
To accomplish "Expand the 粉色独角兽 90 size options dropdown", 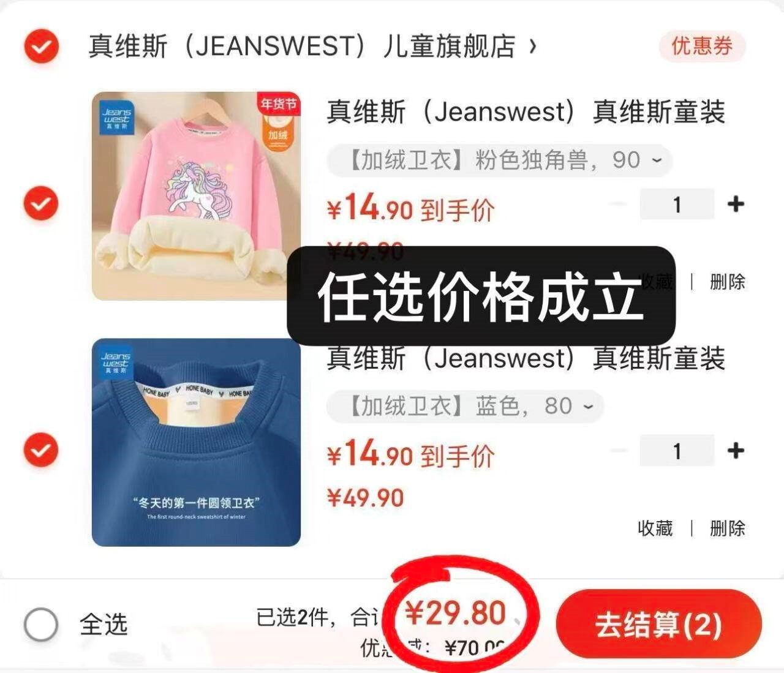I will 499,161.
